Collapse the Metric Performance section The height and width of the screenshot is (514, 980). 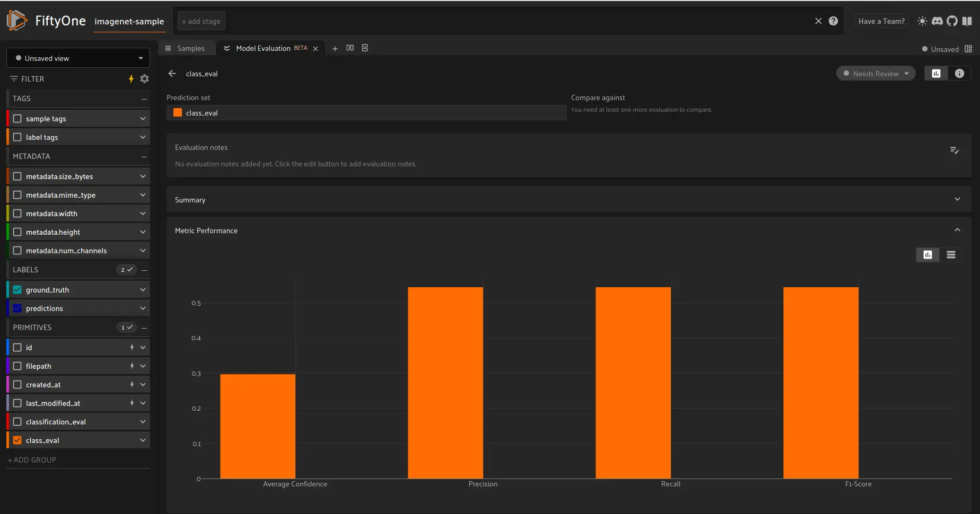pyautogui.click(x=957, y=230)
